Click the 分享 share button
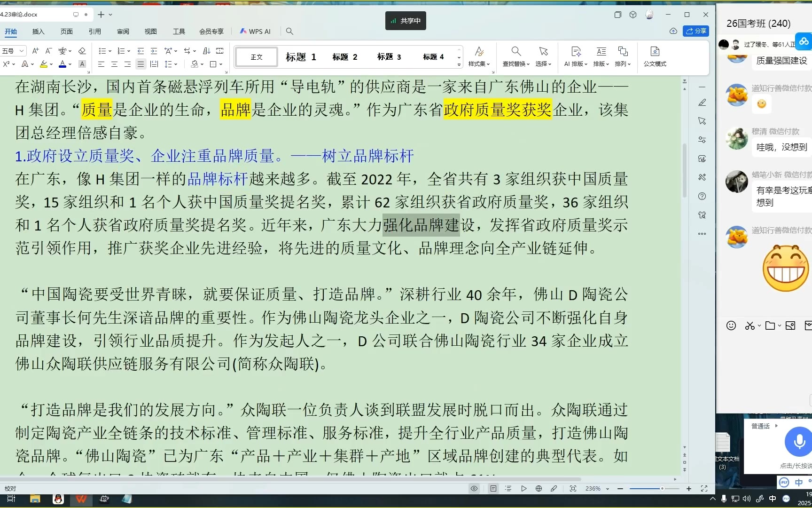The height and width of the screenshot is (508, 812). point(696,31)
